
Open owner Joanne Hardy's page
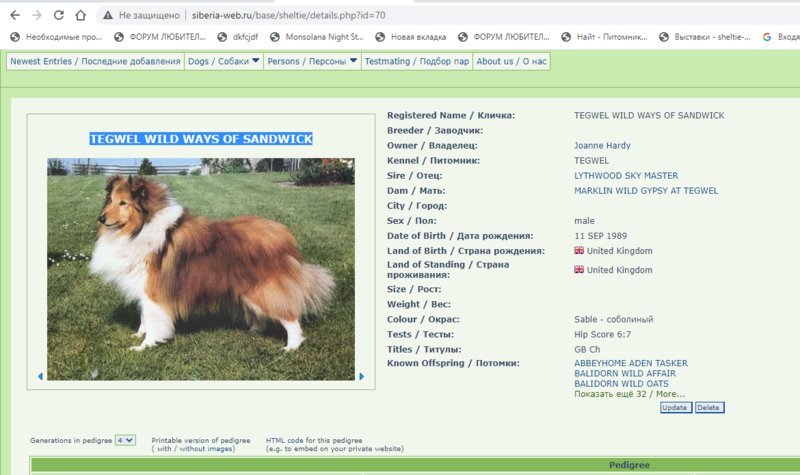click(x=602, y=145)
